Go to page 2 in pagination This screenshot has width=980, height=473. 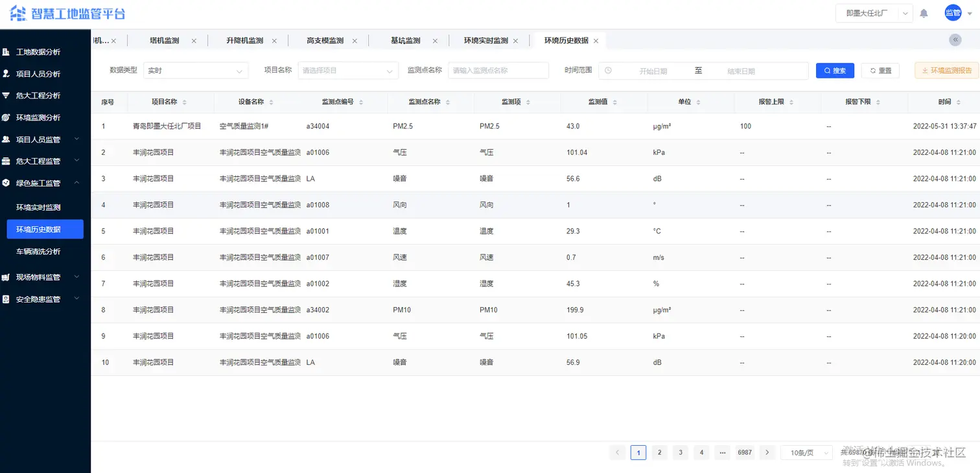point(659,452)
